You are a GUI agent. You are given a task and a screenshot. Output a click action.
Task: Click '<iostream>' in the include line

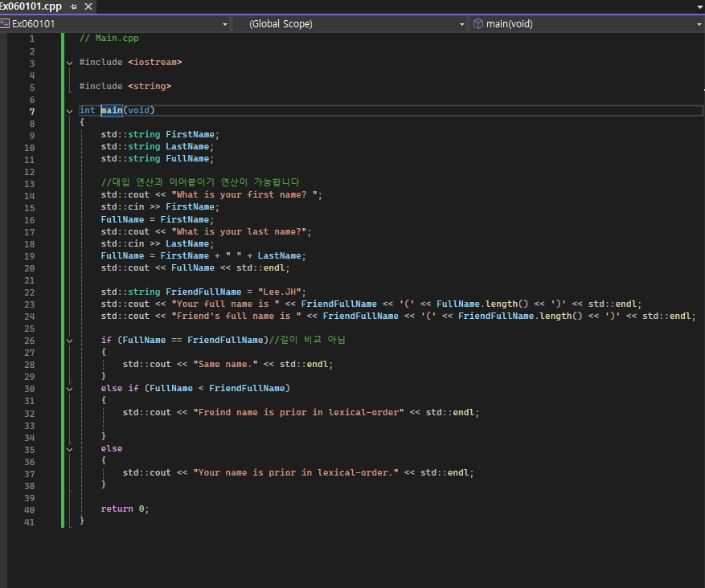coord(155,62)
